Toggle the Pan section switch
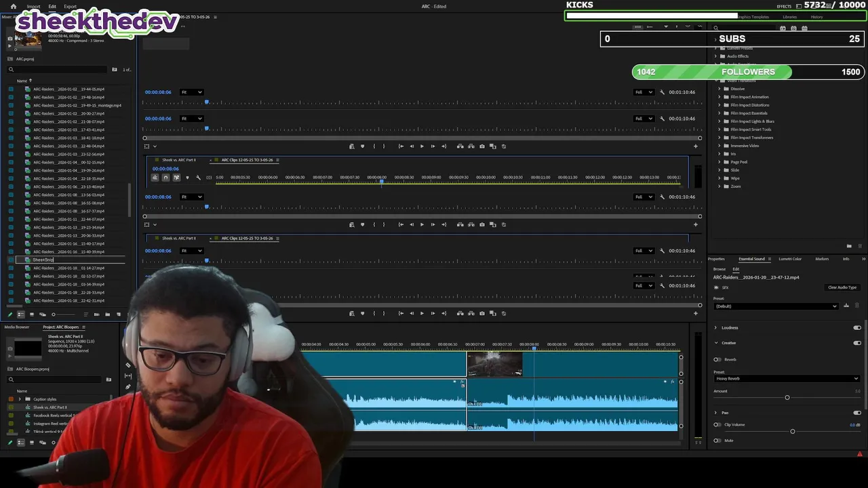The height and width of the screenshot is (488, 868). pos(857,413)
